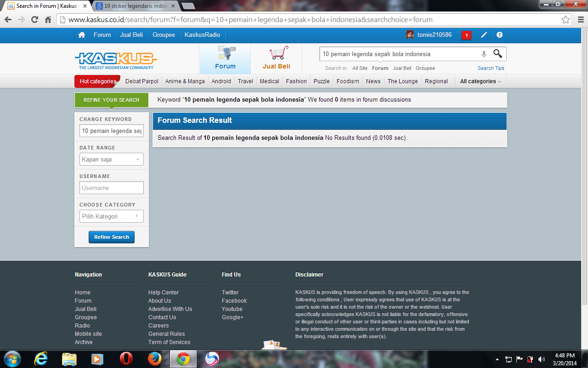Search in Groupee option
Screen dimensions: 588x368
click(x=425, y=68)
